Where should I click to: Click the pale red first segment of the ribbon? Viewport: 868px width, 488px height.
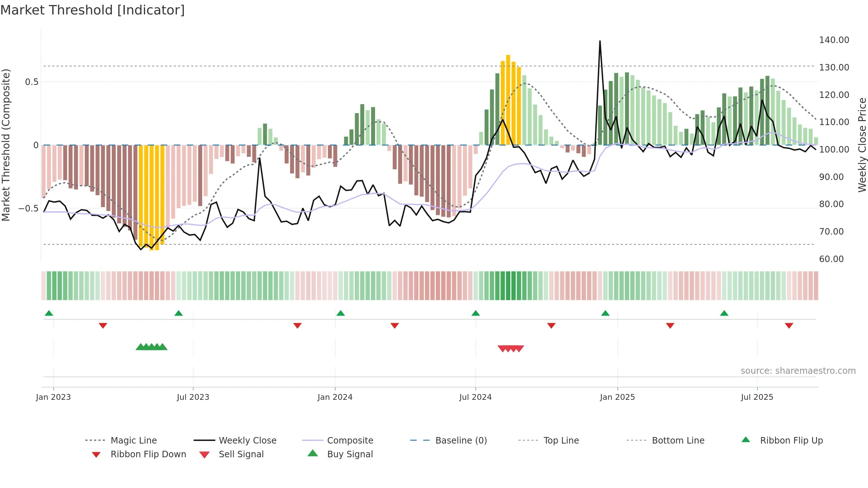coord(43,286)
